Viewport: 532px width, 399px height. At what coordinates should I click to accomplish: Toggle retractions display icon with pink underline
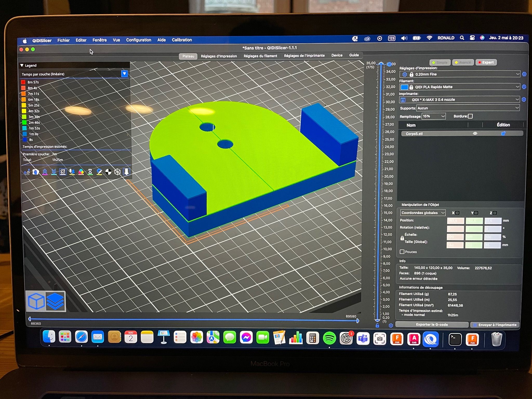pos(45,172)
